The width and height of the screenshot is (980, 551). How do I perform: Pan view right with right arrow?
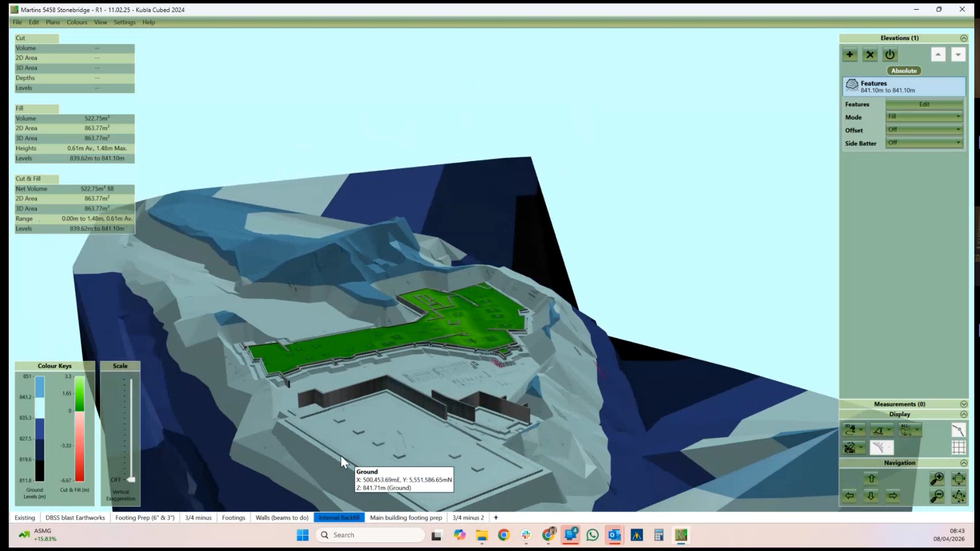coord(893,496)
